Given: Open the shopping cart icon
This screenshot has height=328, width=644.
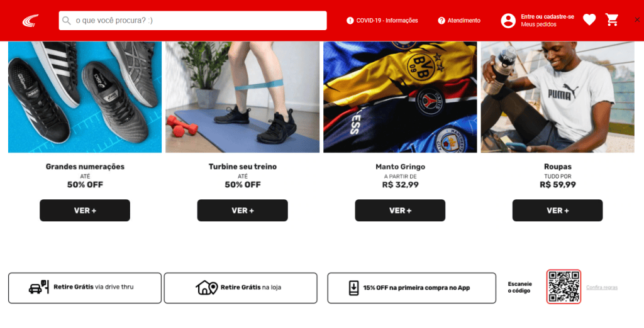Looking at the screenshot, I should point(612,19).
